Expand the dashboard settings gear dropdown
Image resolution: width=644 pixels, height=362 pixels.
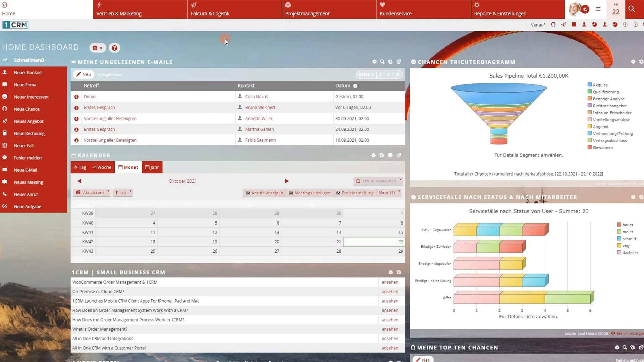click(97, 48)
